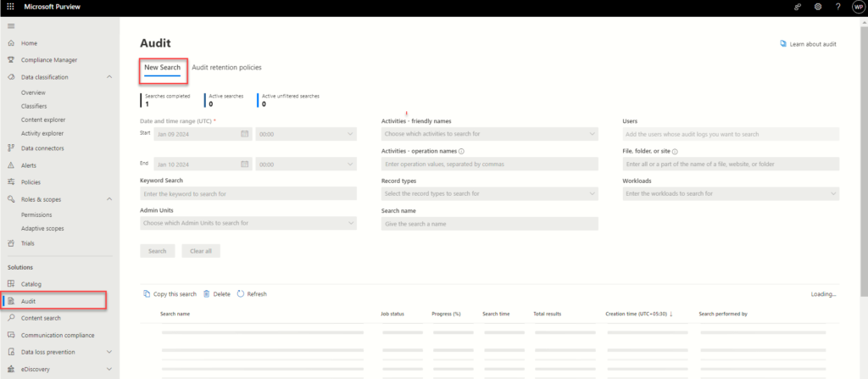
Task: Open the Workloads dropdown
Action: point(732,194)
